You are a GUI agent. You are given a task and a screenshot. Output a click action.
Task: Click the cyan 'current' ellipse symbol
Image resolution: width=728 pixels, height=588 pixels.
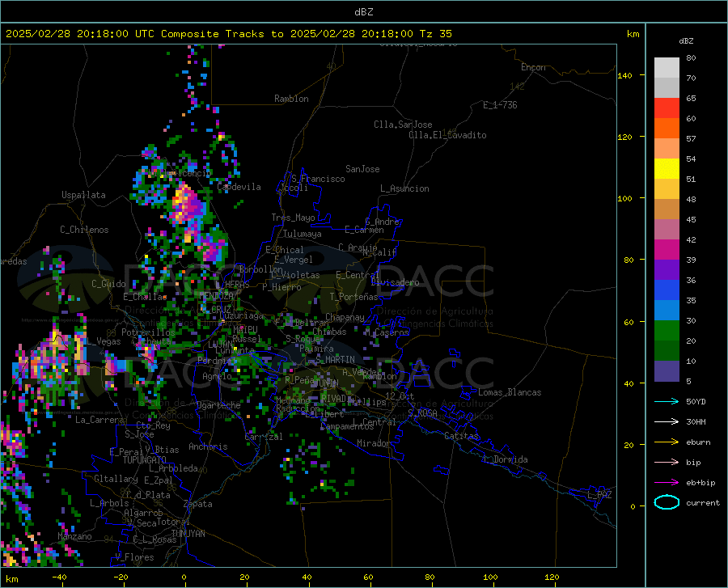667,502
